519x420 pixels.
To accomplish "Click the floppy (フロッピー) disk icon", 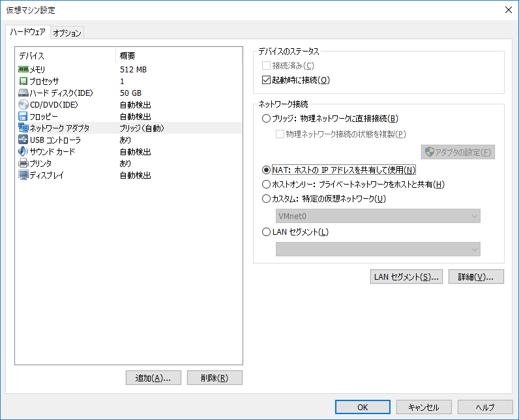I will coord(23,117).
